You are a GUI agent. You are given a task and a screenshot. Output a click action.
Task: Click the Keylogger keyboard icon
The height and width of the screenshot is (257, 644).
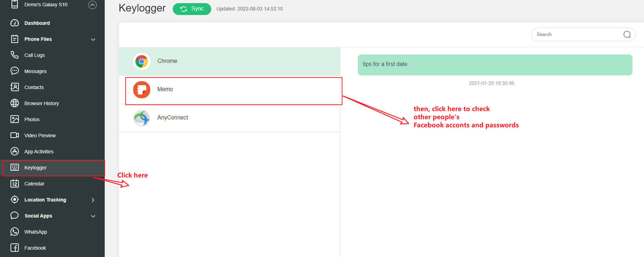15,167
